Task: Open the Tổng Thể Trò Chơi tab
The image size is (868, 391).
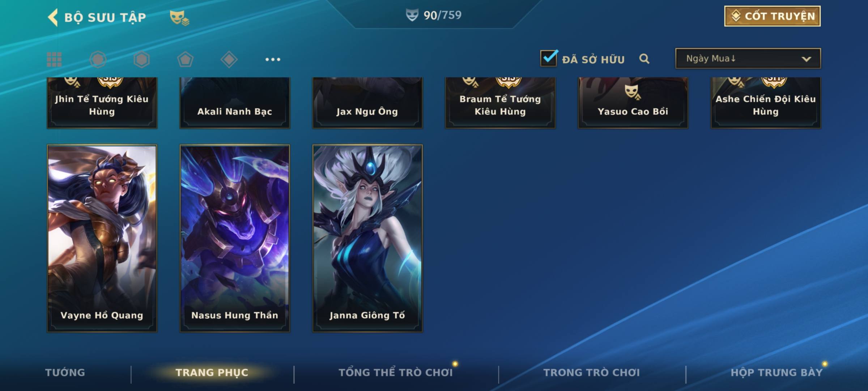Action: (396, 373)
